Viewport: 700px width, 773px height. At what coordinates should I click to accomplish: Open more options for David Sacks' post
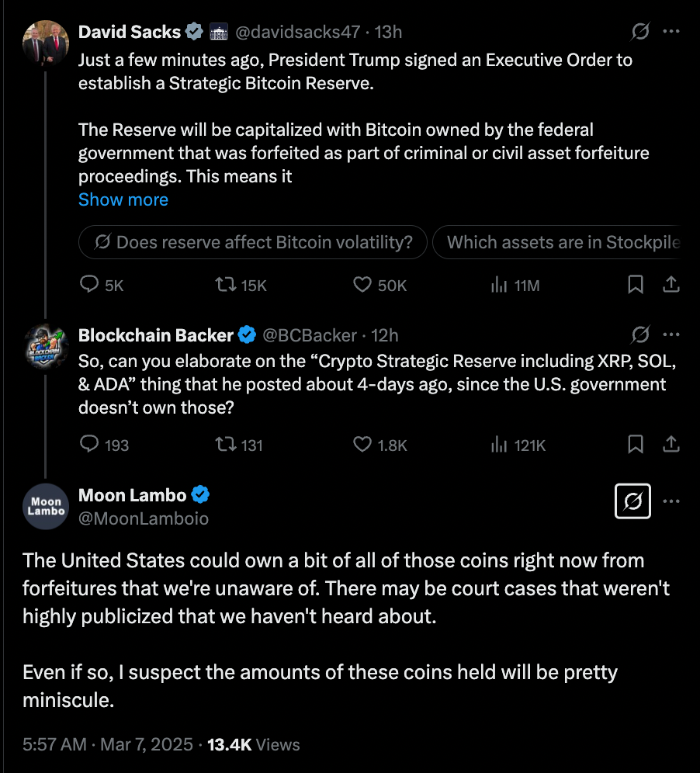(x=671, y=32)
